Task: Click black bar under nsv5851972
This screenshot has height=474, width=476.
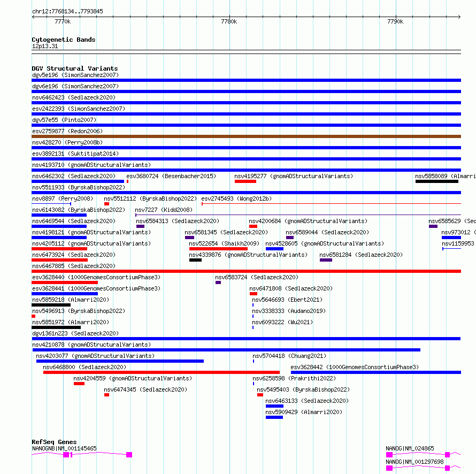Action: click(x=56, y=327)
